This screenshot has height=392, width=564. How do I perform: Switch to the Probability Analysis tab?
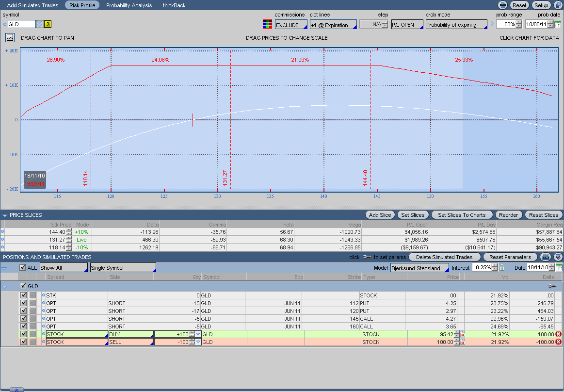tap(129, 5)
